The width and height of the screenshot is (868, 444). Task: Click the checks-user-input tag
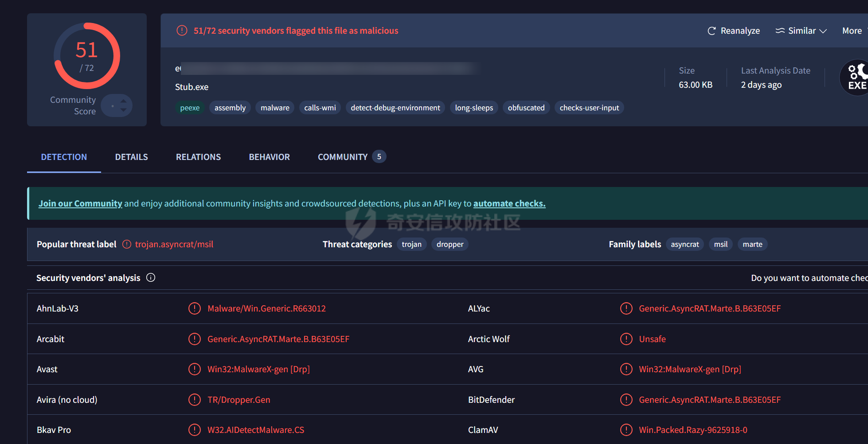pos(589,108)
